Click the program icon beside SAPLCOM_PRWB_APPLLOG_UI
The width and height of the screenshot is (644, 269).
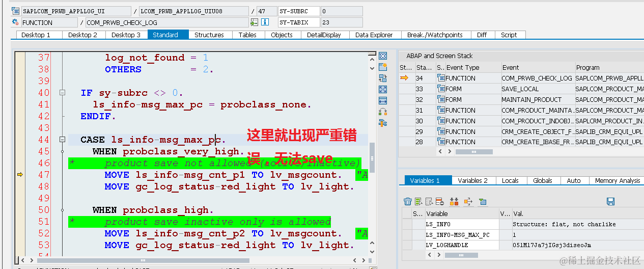click(15, 11)
